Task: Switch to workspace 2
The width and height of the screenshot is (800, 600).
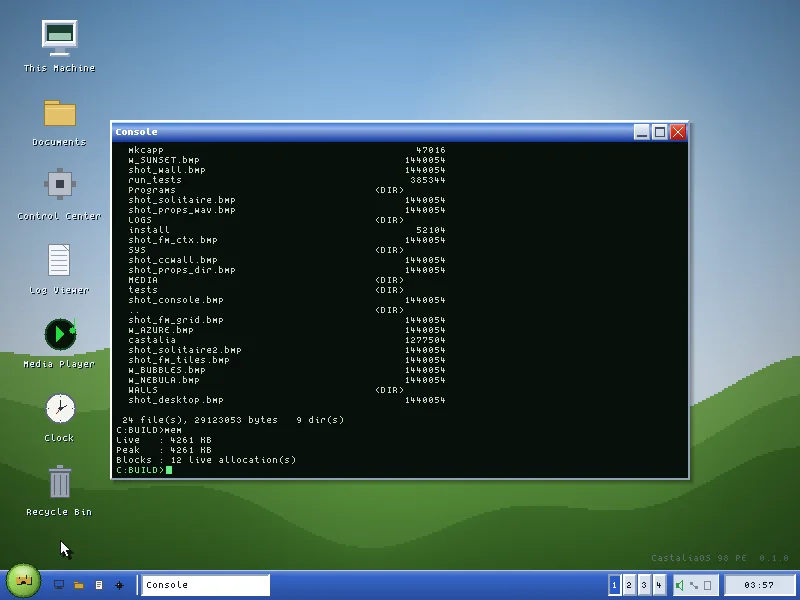Action: [629, 585]
